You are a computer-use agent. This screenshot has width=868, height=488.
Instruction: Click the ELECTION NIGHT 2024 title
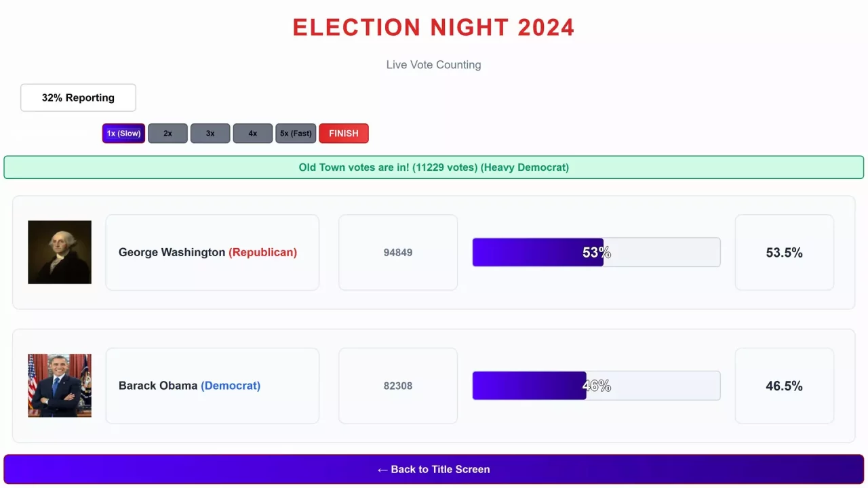pos(433,27)
